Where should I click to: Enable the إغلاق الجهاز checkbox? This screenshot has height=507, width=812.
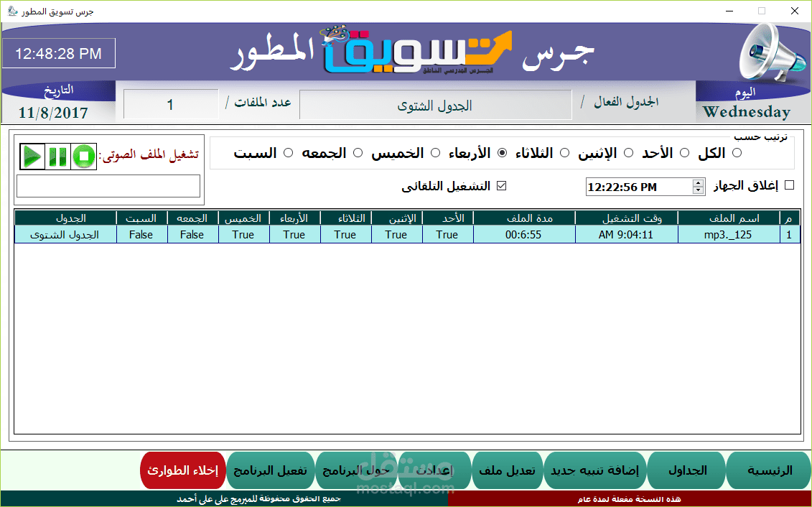coord(788,185)
